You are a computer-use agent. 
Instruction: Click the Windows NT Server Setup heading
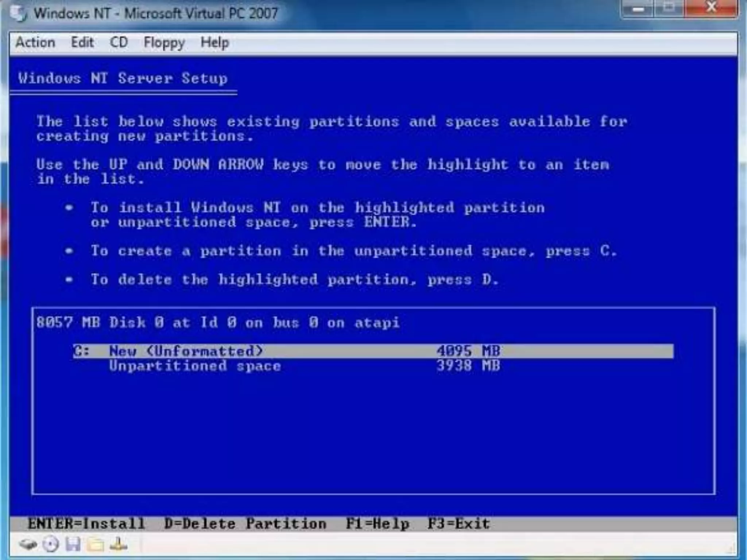click(x=123, y=78)
